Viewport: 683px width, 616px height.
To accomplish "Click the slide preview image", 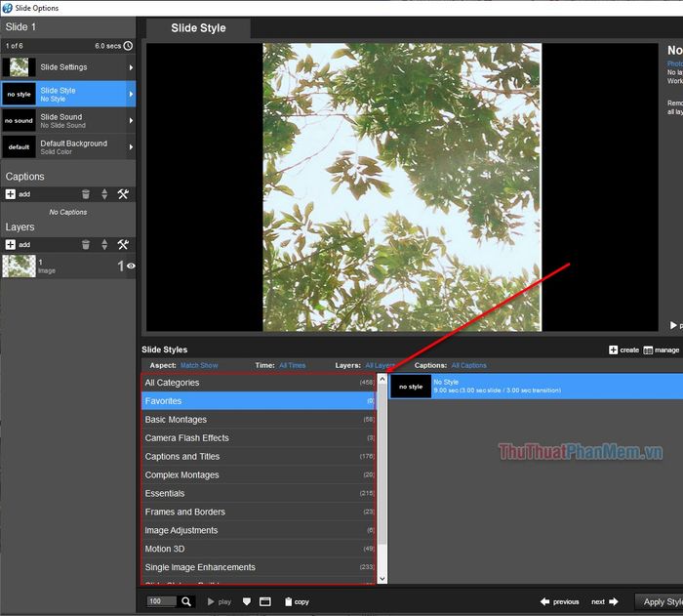I will [402, 187].
